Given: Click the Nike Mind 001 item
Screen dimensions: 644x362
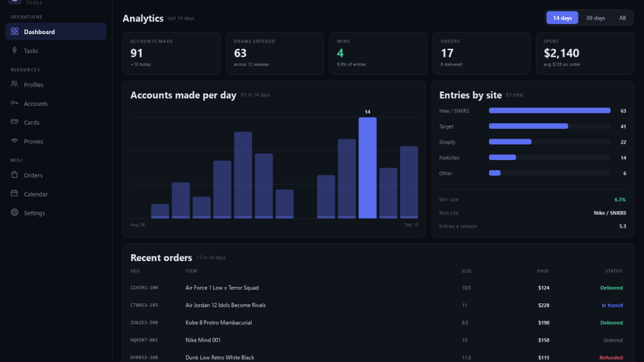Looking at the screenshot, I should (x=203, y=340).
